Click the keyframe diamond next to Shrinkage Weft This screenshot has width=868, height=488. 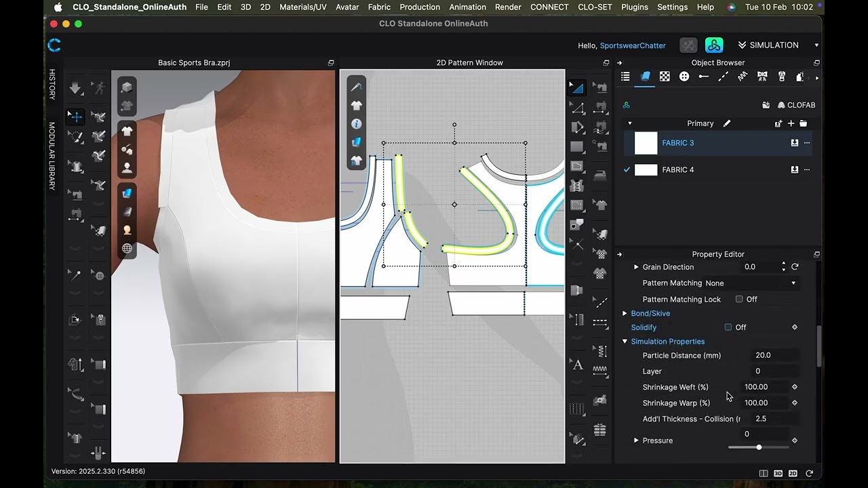[x=795, y=387]
